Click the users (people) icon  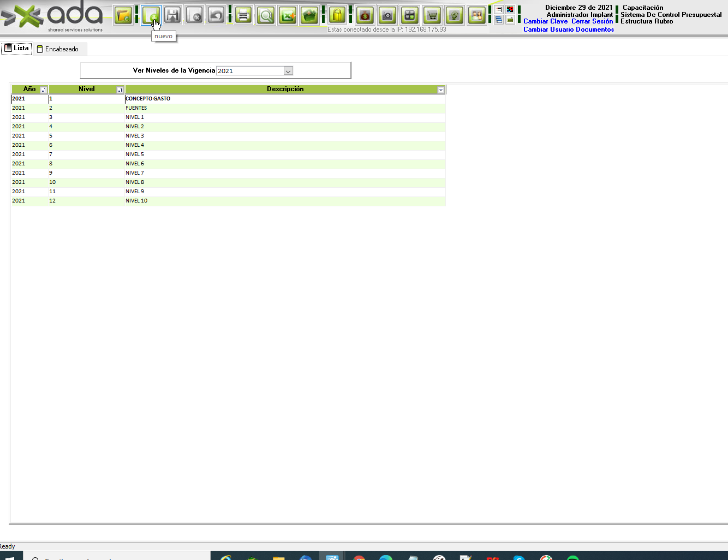coord(476,15)
